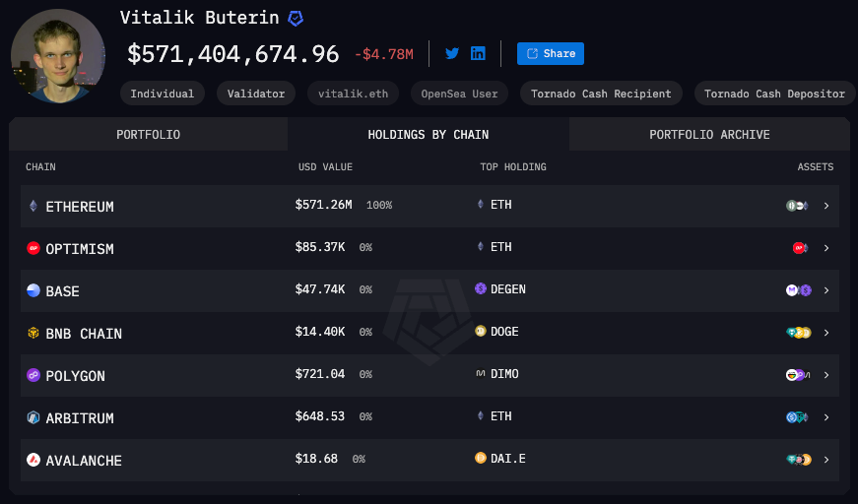Click the Optimism chain logo icon

click(x=33, y=249)
